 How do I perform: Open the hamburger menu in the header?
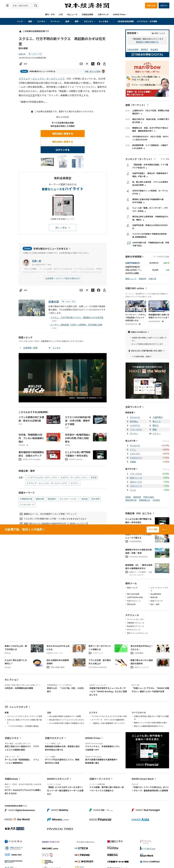pos(7,5)
